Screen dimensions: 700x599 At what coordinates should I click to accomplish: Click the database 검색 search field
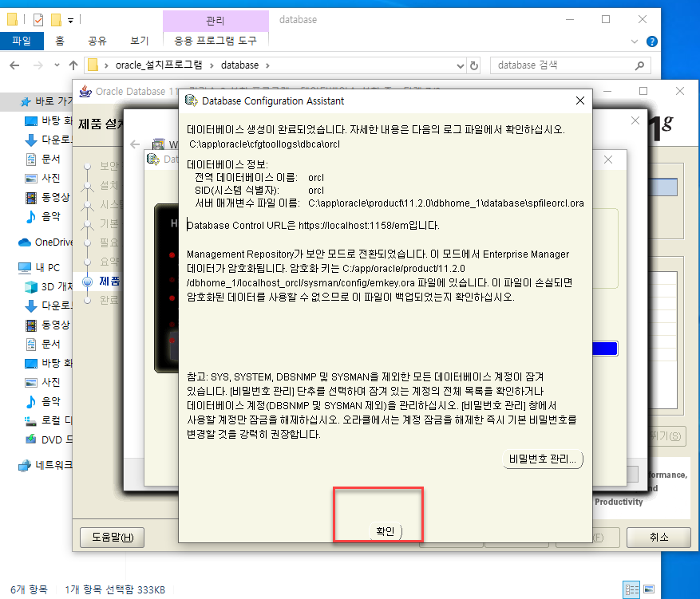(564, 65)
